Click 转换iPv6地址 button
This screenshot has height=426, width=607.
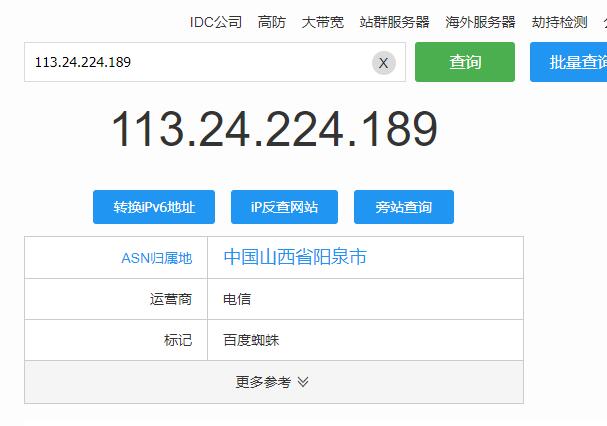(x=154, y=207)
